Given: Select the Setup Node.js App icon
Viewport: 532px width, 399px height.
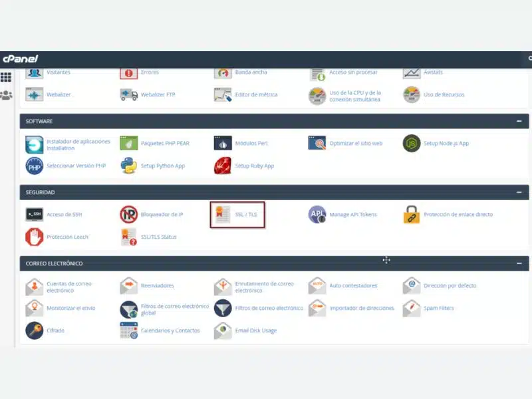Looking at the screenshot, I should click(412, 143).
